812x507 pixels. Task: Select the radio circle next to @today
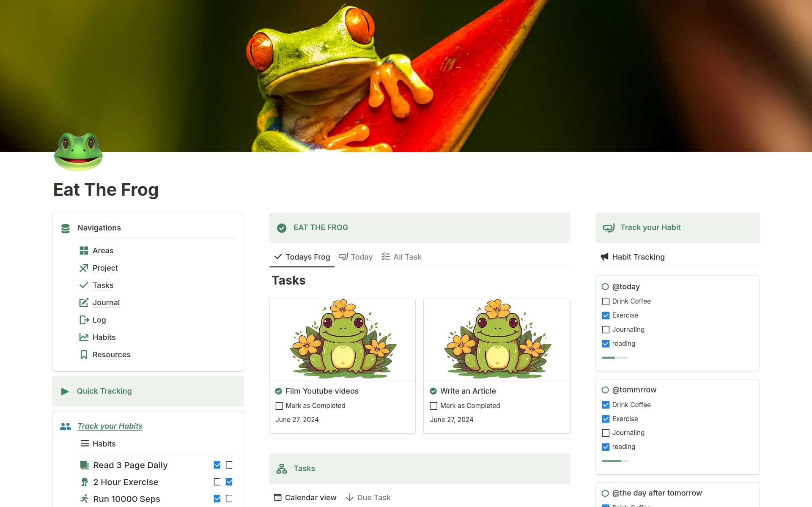coord(605,286)
